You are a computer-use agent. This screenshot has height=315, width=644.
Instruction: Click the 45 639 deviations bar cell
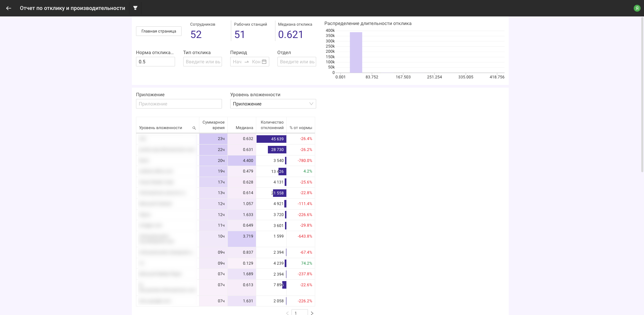pos(271,139)
